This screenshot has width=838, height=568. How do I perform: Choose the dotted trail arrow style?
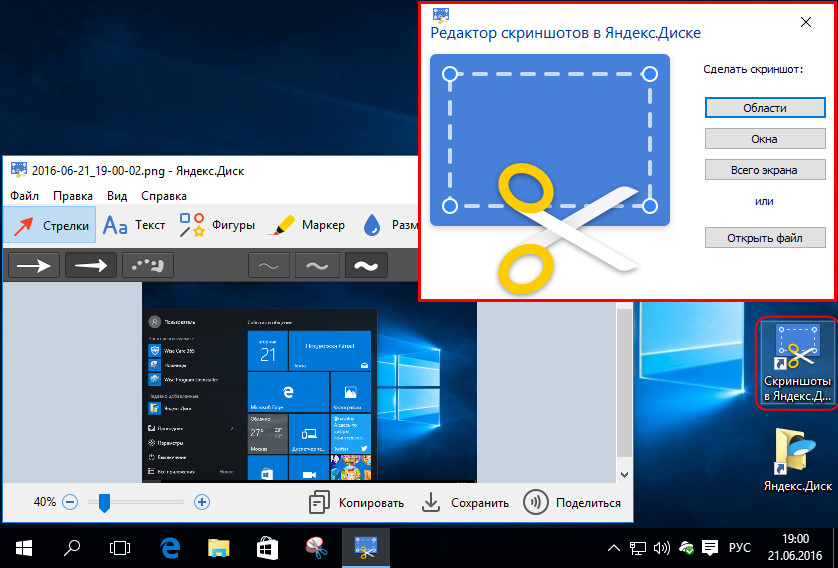pos(148,265)
